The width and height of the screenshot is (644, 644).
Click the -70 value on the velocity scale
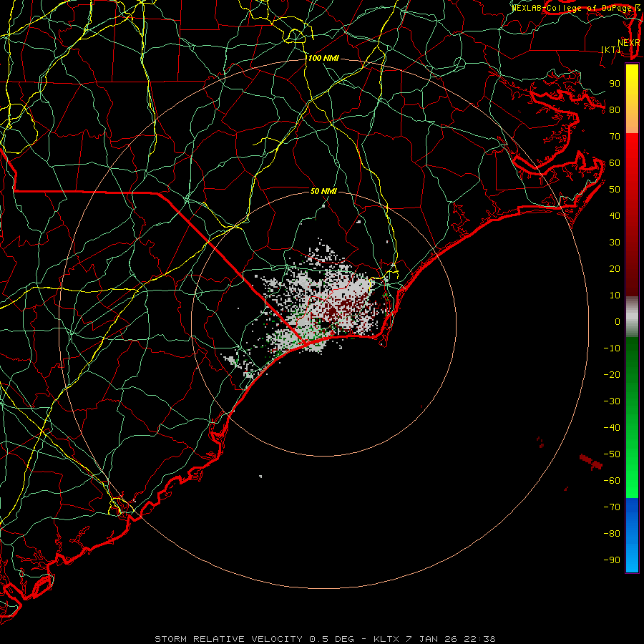click(612, 507)
